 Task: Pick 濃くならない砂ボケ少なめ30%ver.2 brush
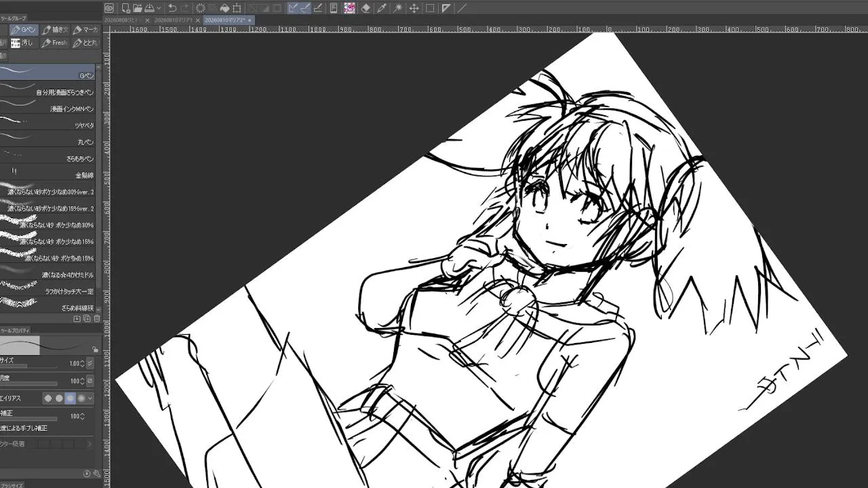coord(48,188)
